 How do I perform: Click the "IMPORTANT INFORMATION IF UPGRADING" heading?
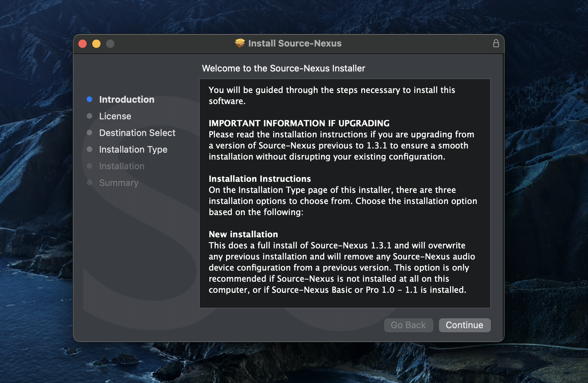click(299, 123)
